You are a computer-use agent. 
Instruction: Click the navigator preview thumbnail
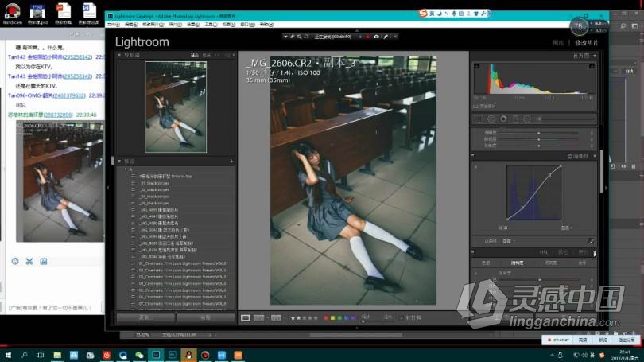point(176,107)
